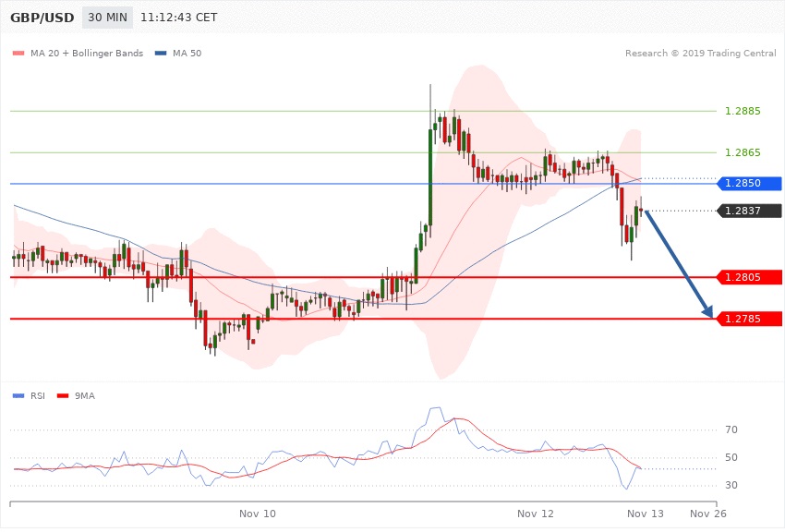Click the RSI 30 level label
Image resolution: width=785 pixels, height=532 pixels.
731,486
